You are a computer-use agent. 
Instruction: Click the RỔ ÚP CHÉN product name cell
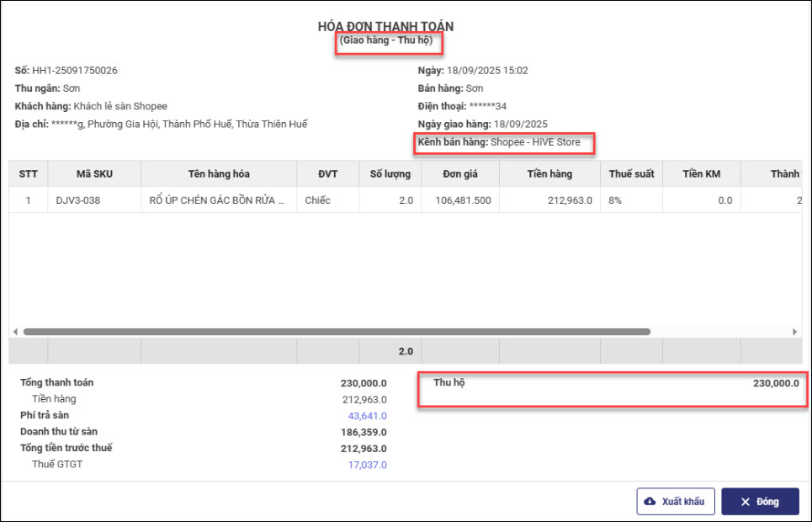pos(218,201)
